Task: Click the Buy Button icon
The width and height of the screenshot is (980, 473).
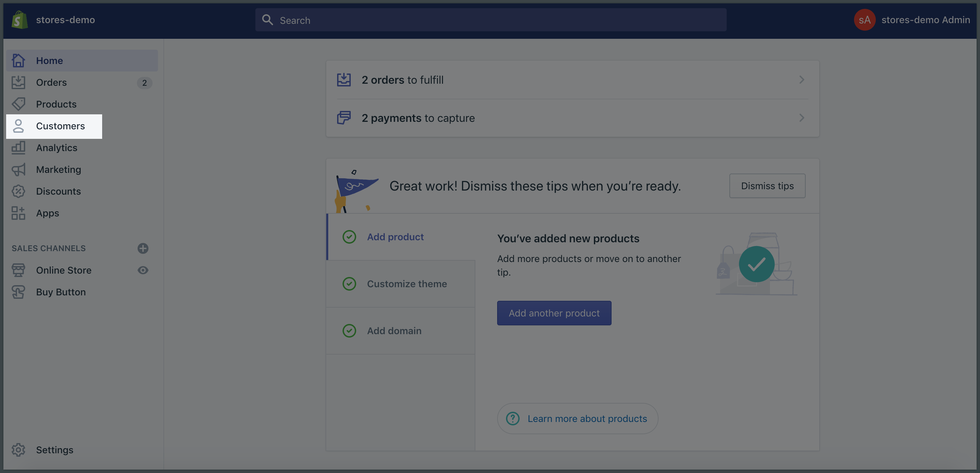Action: click(18, 292)
